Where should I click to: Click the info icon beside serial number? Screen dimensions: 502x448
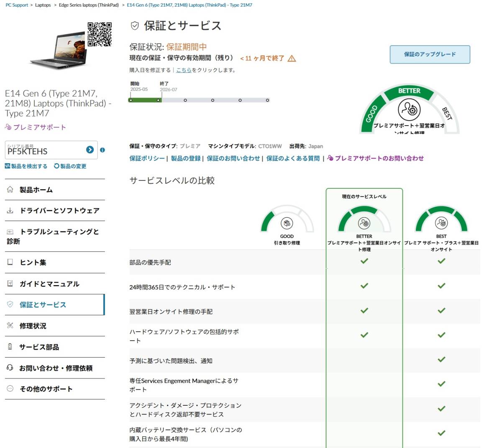102,150
